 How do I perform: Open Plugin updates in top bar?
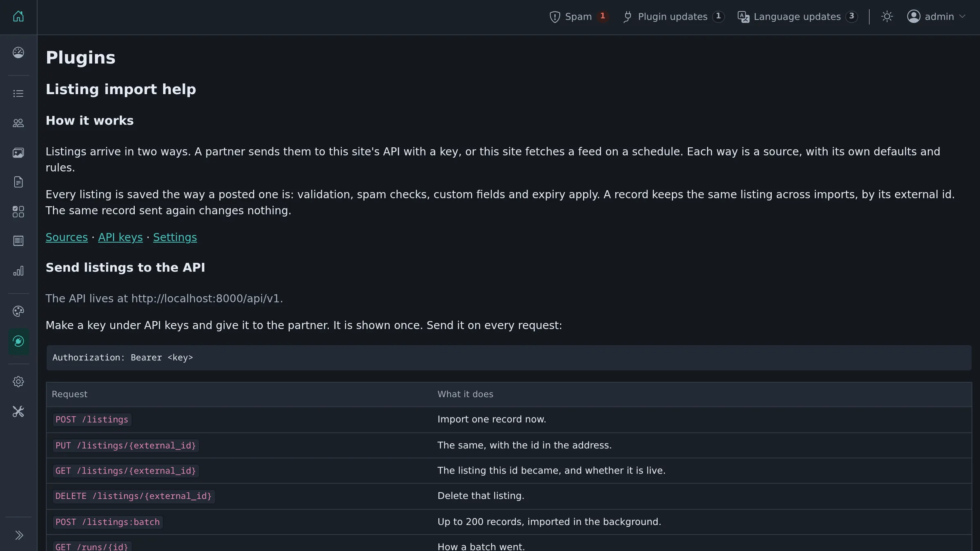pos(673,17)
